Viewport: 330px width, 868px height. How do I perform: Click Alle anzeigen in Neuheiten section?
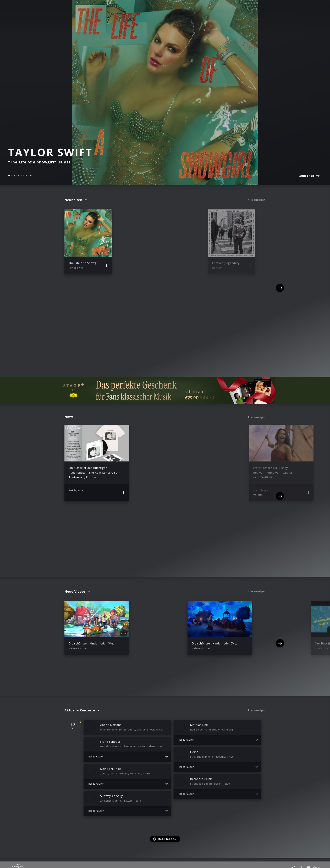[256, 200]
